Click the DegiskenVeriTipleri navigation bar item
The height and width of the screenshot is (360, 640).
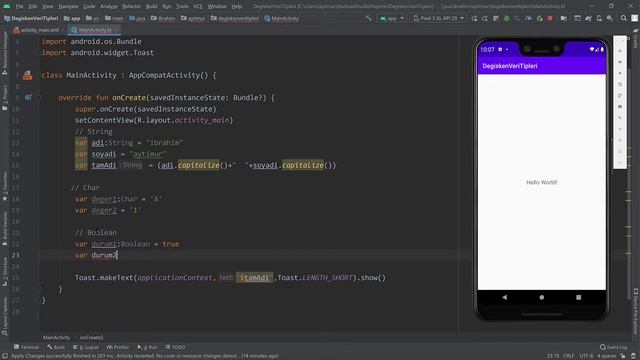coord(31,18)
